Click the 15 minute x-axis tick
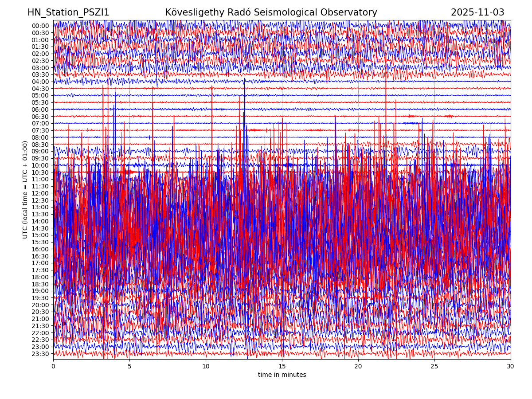This screenshot has height=399, width=532. click(282, 366)
